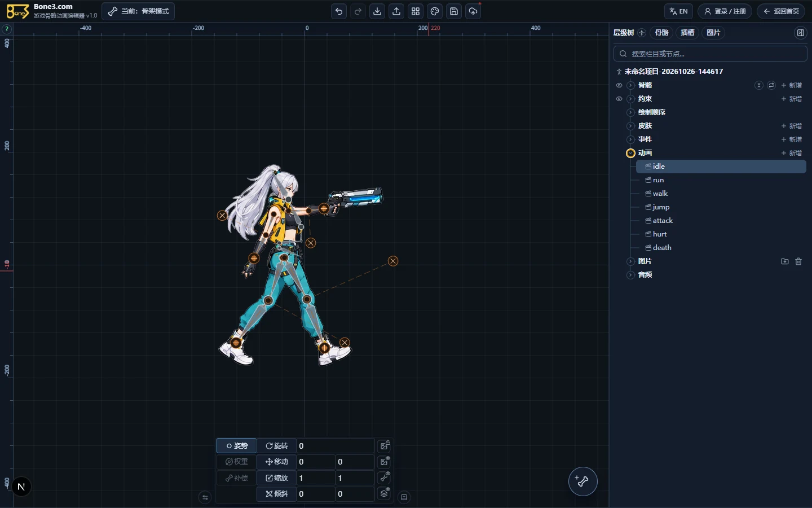Switch to the 图片 tab in right panel header
812x508 pixels.
click(713, 33)
